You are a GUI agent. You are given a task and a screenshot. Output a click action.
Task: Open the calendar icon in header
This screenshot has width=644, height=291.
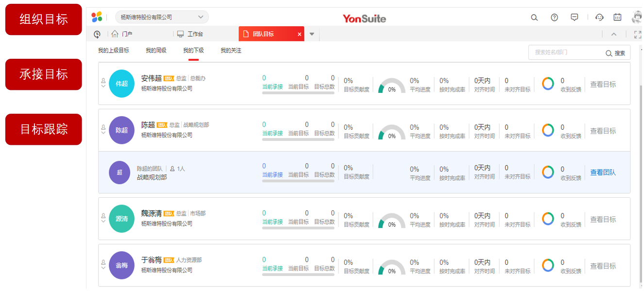(x=617, y=17)
